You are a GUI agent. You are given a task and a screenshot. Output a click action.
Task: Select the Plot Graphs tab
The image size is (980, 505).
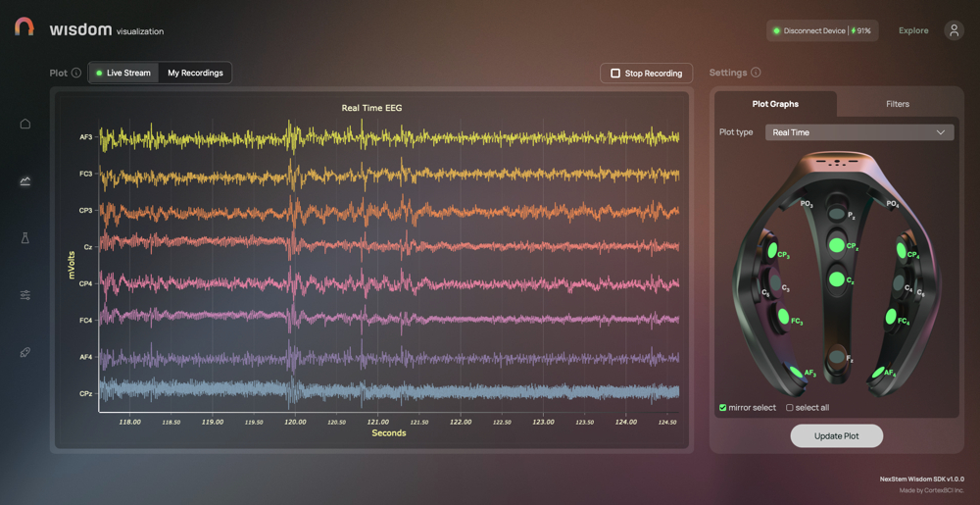pyautogui.click(x=775, y=104)
